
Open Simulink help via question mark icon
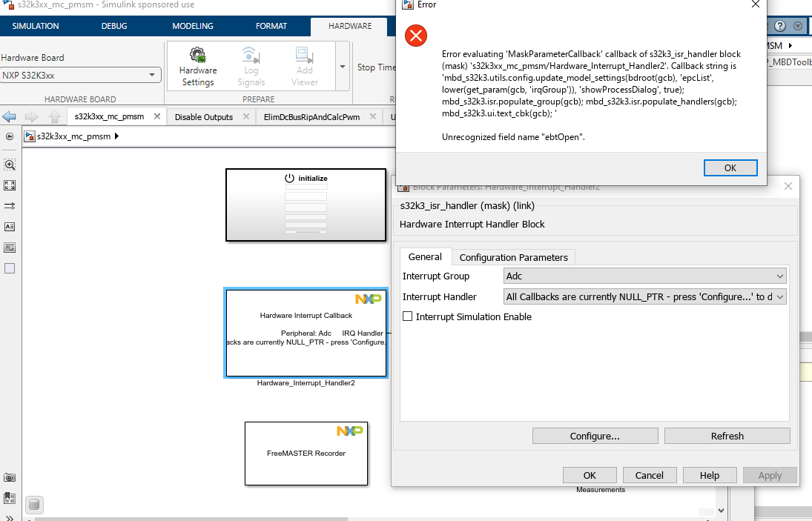point(779,24)
